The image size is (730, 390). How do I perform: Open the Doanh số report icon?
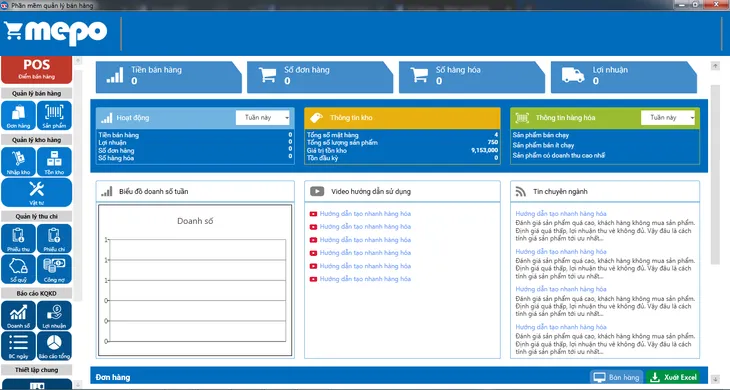click(19, 316)
